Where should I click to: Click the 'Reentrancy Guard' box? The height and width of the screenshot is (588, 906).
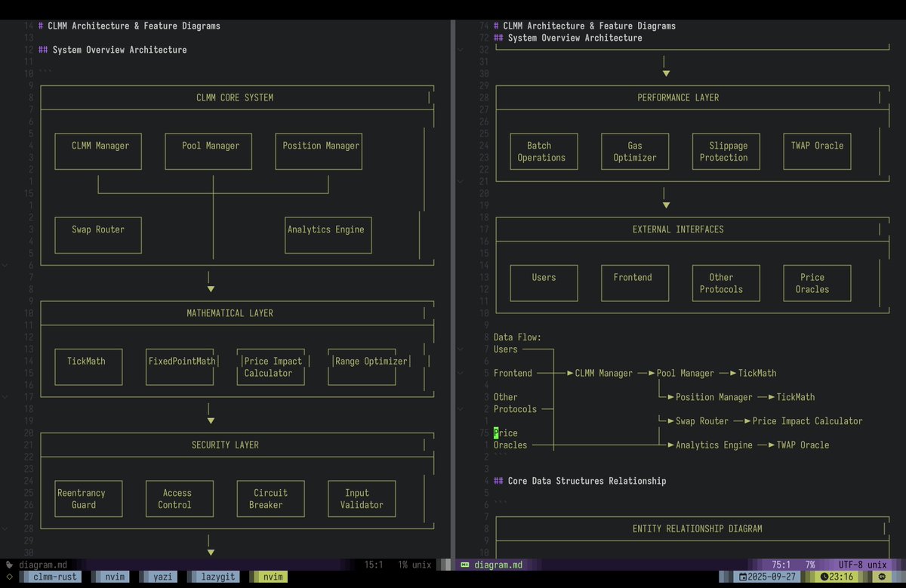pyautogui.click(x=89, y=498)
